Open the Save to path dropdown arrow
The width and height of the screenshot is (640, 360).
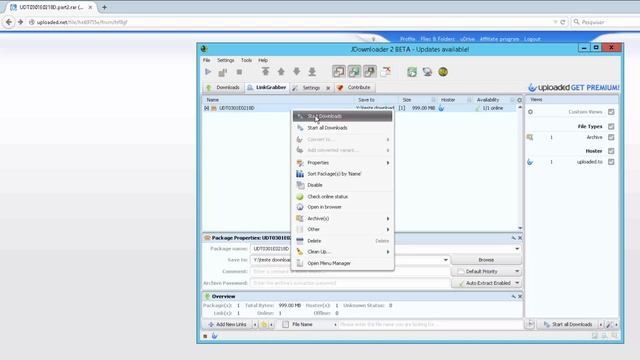point(445,260)
